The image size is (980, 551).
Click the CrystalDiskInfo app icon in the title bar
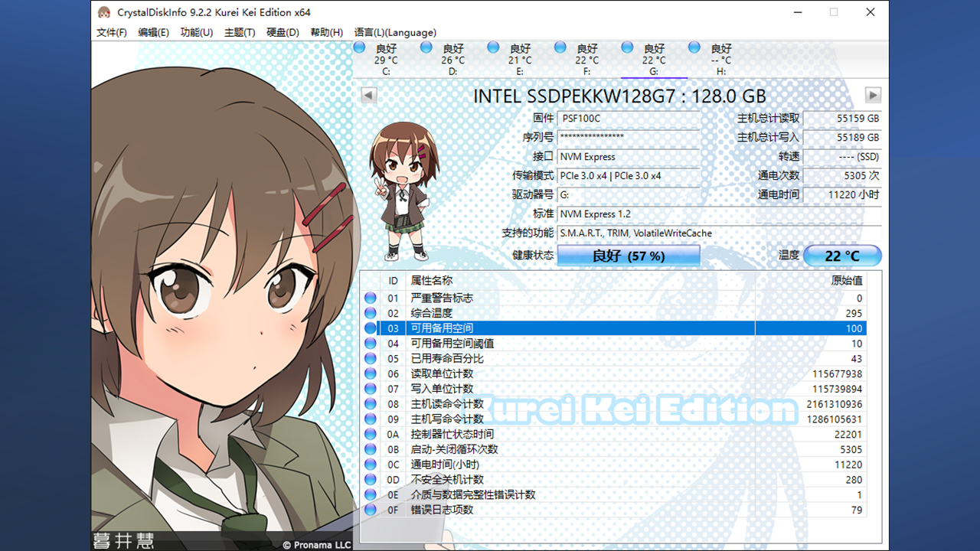click(x=104, y=12)
